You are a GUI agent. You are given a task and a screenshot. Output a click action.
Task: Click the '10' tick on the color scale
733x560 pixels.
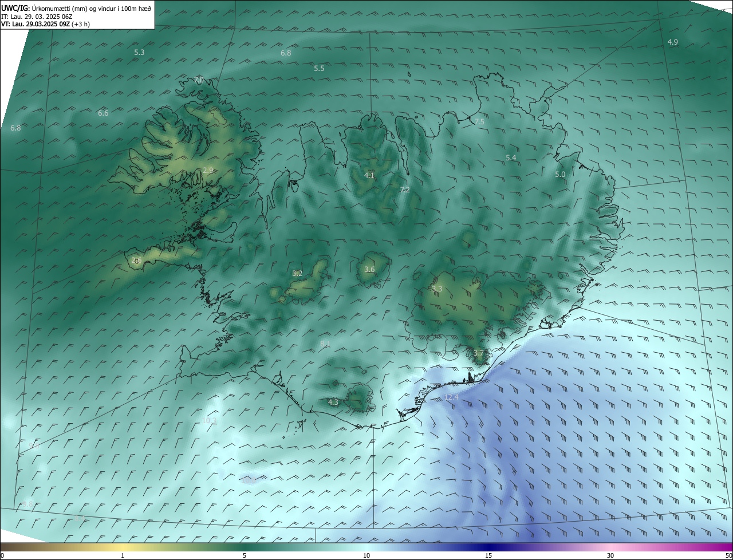pos(366,555)
